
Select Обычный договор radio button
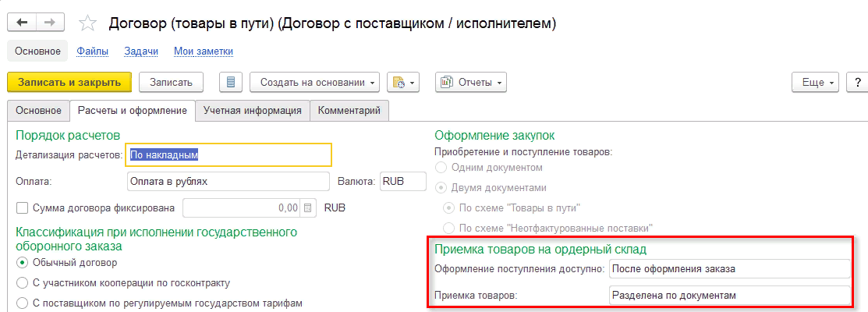click(22, 262)
